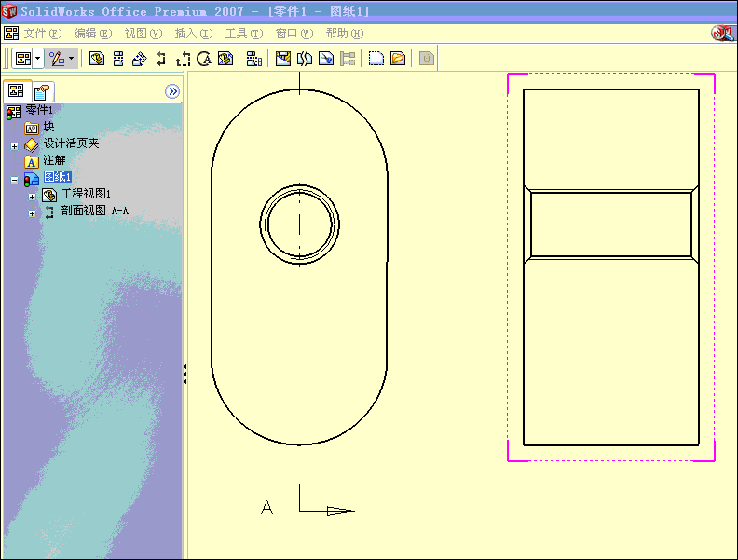Expand the 工程视图1 node
738x560 pixels.
point(32,197)
